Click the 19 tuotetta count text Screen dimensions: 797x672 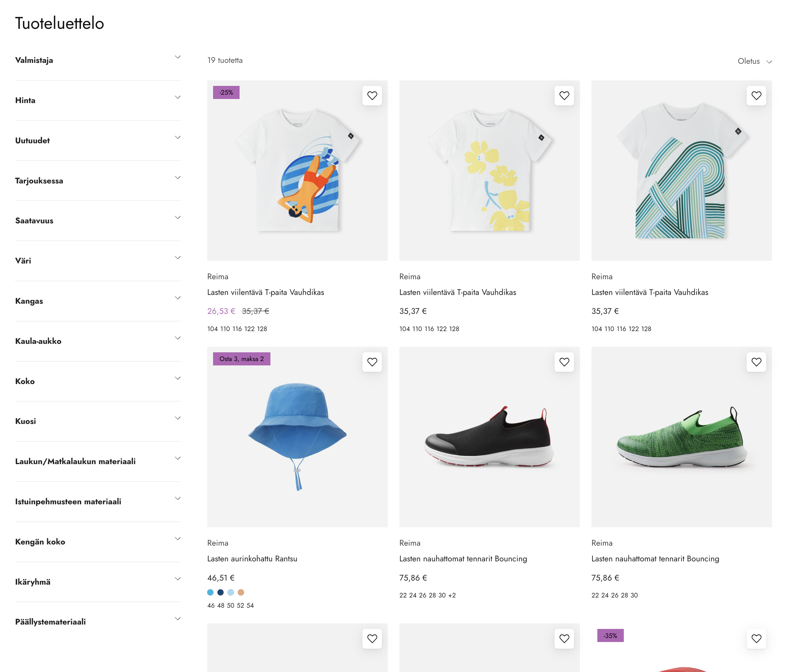225,60
